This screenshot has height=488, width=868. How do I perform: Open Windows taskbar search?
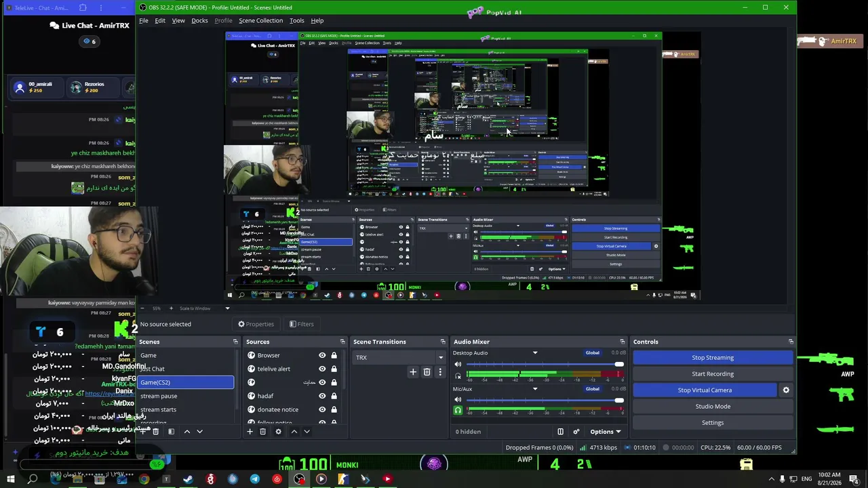coord(33,479)
